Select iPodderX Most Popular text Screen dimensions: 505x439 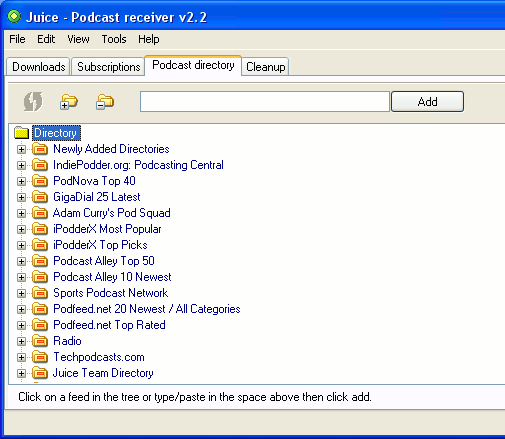pos(107,229)
